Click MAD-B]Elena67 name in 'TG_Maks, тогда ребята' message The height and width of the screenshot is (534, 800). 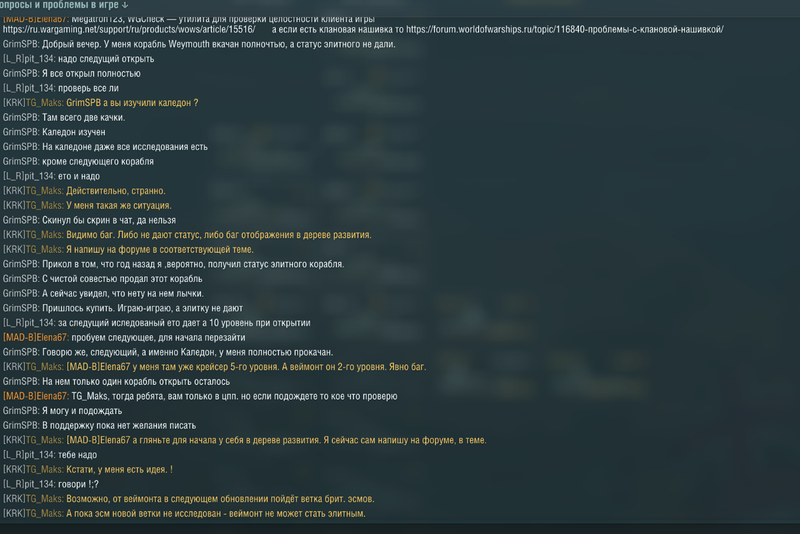(x=35, y=396)
